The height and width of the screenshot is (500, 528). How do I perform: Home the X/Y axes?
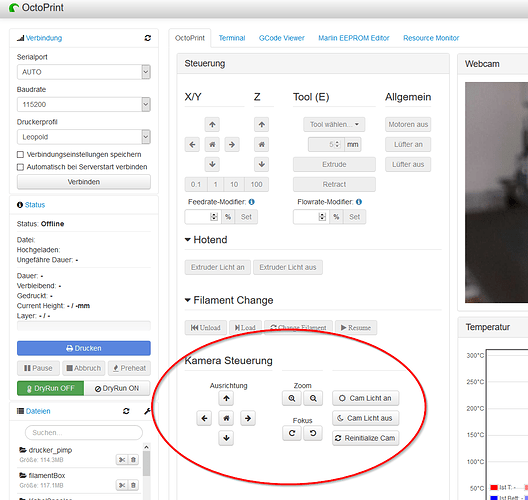pos(212,144)
